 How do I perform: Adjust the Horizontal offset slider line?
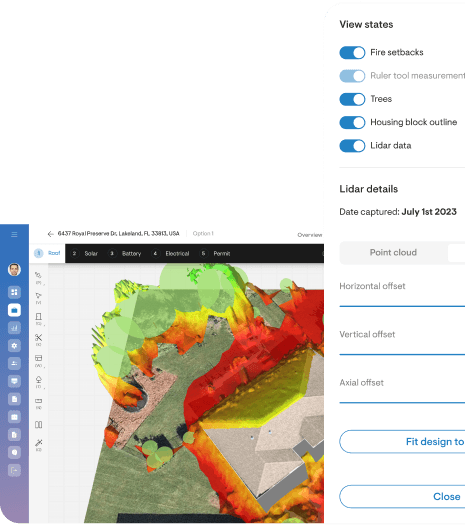(x=402, y=306)
